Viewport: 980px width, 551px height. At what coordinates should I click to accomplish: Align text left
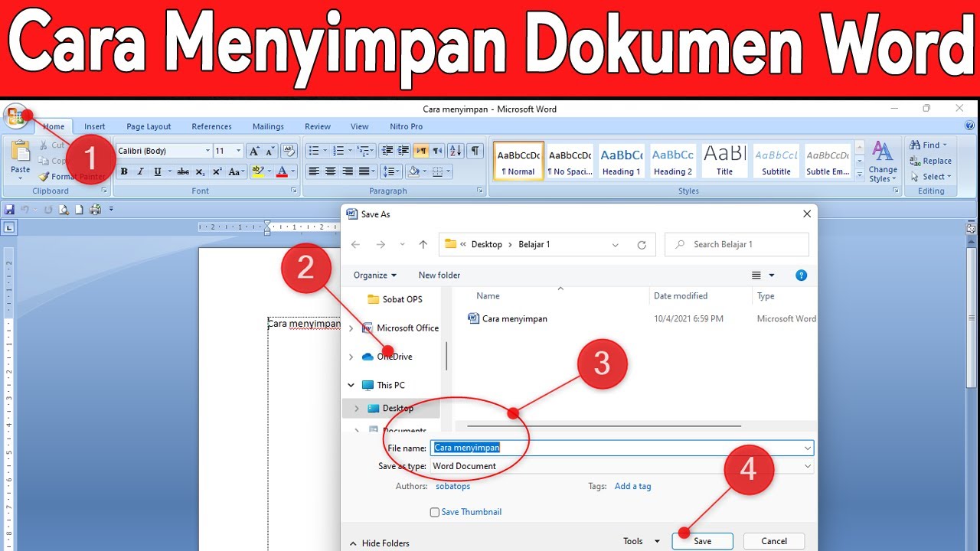314,172
